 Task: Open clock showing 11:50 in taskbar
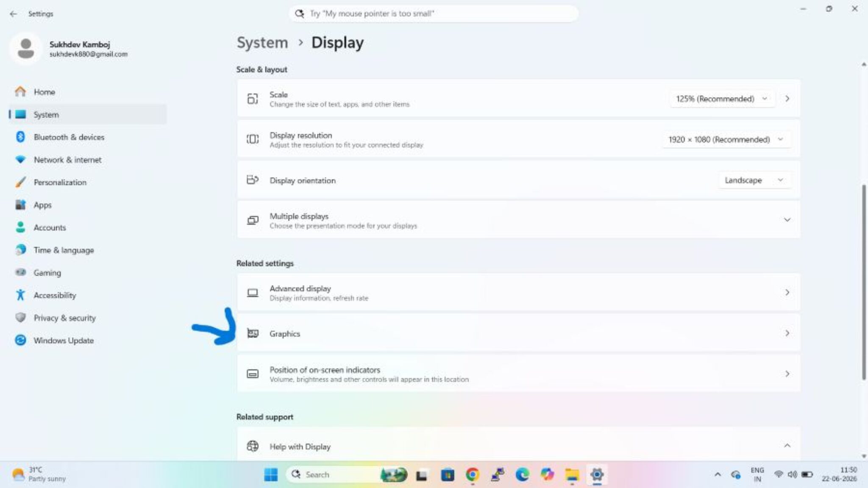click(839, 474)
